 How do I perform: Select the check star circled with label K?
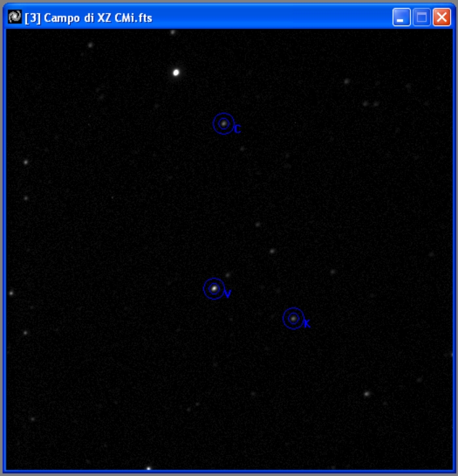293,318
